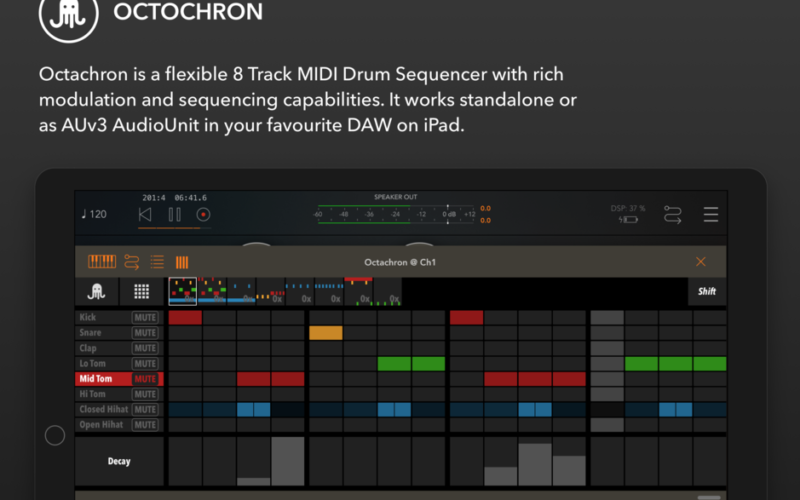
Task: Start recording with the record button
Action: pyautogui.click(x=203, y=215)
